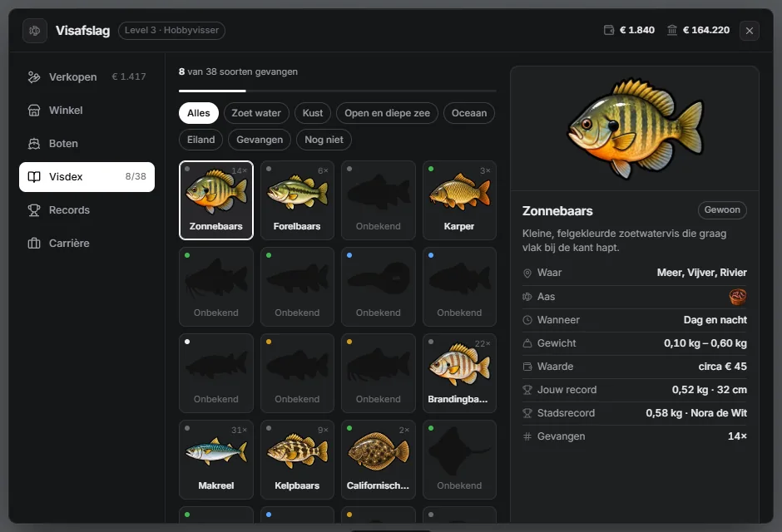Filter fish by Zoet water

tap(256, 113)
